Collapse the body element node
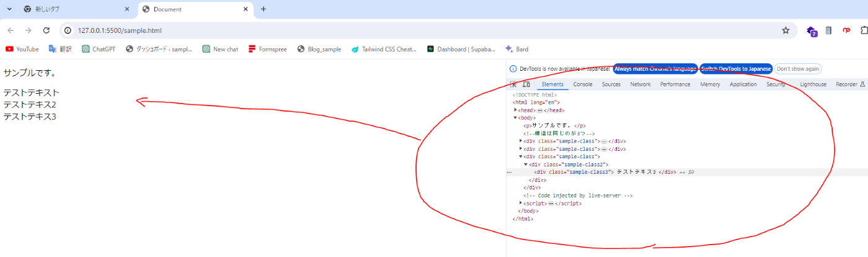Screen dimensions: 868x257 [x=515, y=118]
